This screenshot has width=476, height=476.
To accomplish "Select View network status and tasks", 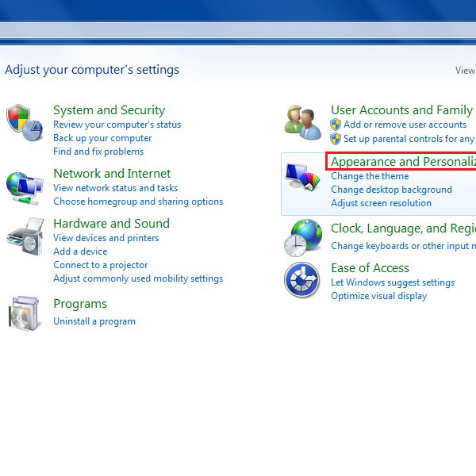I will tap(115, 188).
